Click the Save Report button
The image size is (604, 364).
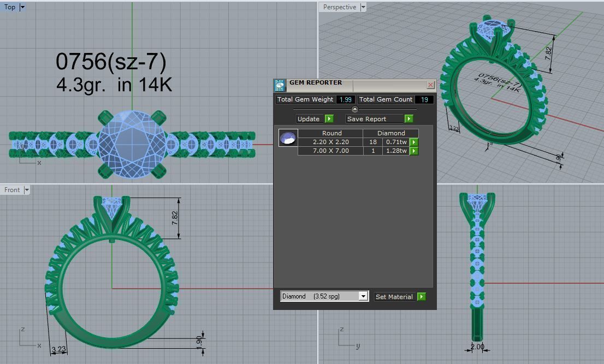coord(375,119)
